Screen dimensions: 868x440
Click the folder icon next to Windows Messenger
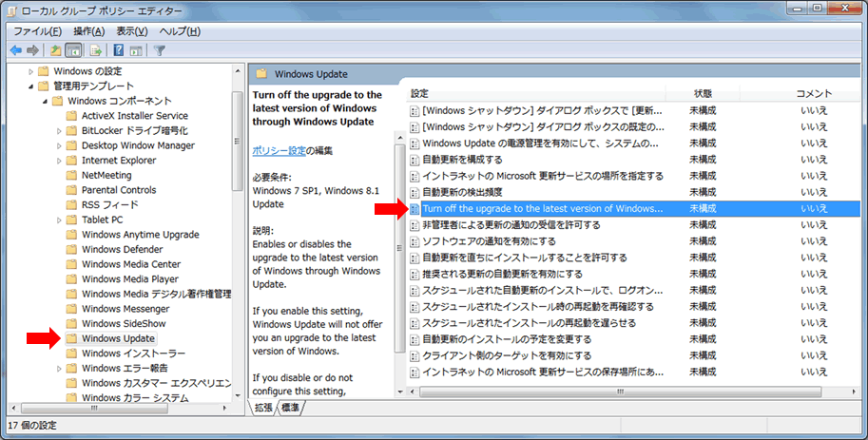[x=71, y=309]
